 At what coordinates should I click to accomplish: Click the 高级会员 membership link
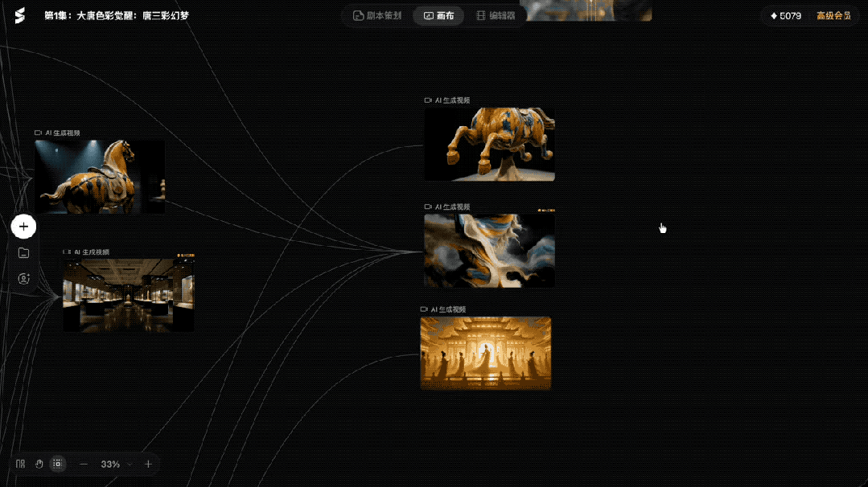coord(833,16)
